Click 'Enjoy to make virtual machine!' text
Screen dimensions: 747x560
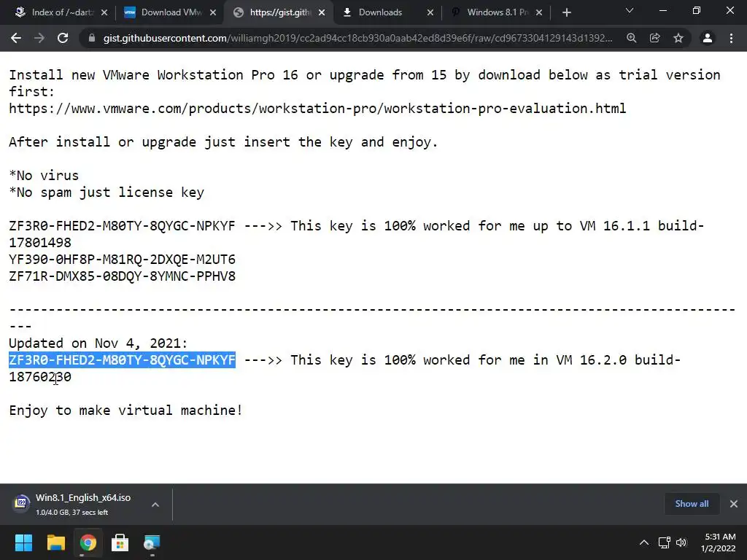(125, 411)
